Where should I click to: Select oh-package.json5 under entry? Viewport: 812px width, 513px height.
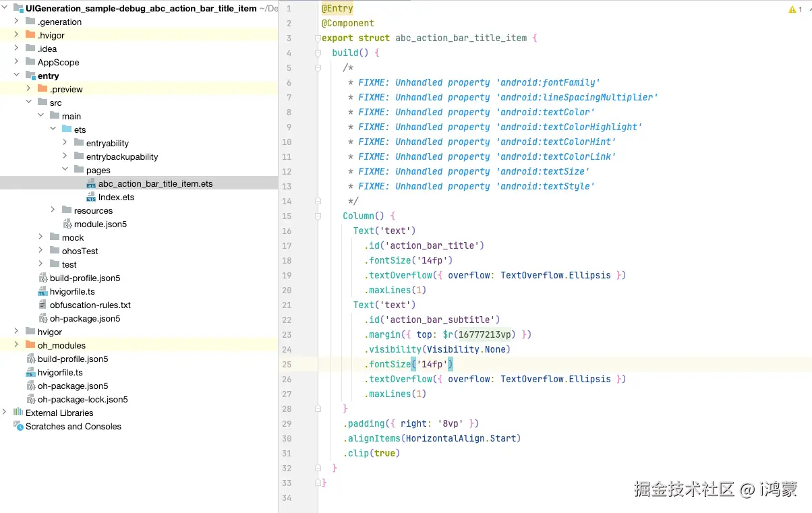pyautogui.click(x=85, y=318)
